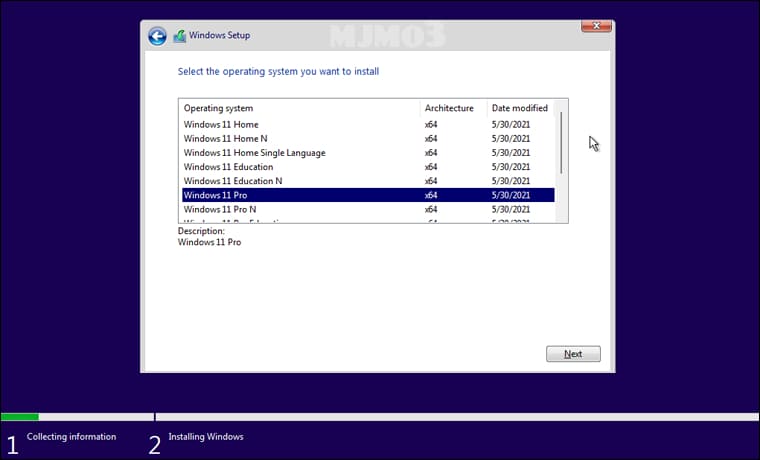Viewport: 760px width, 460px height.
Task: Click the Collecting information step label
Action: (71, 437)
